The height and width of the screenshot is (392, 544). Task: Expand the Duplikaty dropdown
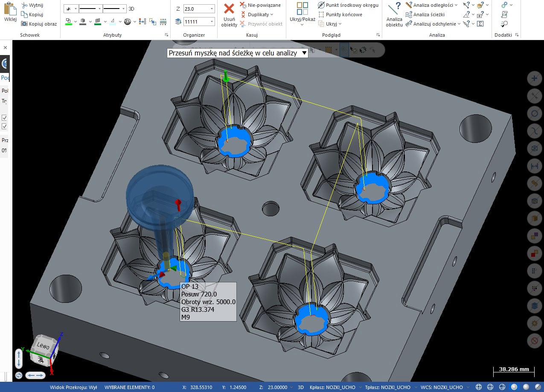tap(272, 15)
